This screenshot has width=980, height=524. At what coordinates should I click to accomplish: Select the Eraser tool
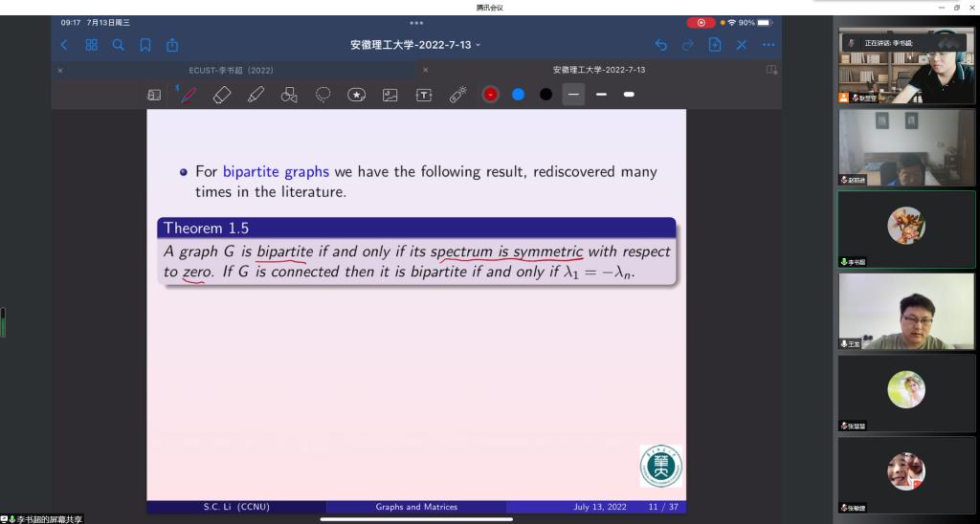pos(222,95)
